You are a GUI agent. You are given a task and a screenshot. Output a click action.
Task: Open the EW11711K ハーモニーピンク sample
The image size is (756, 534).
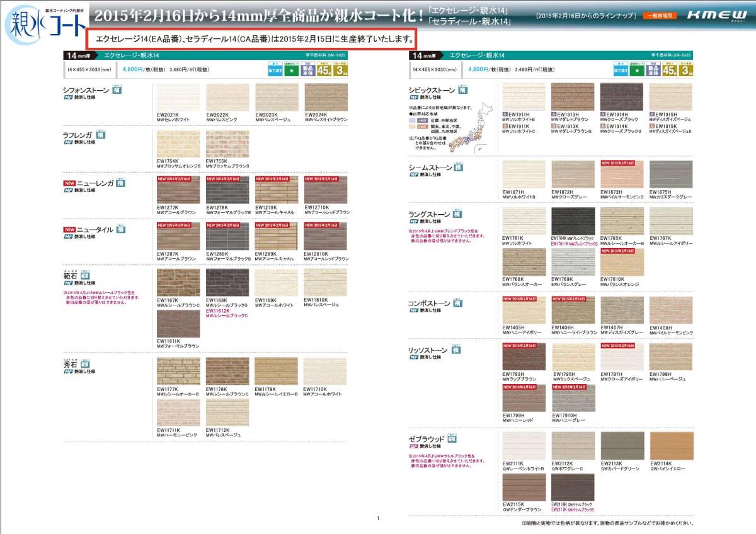[x=178, y=413]
